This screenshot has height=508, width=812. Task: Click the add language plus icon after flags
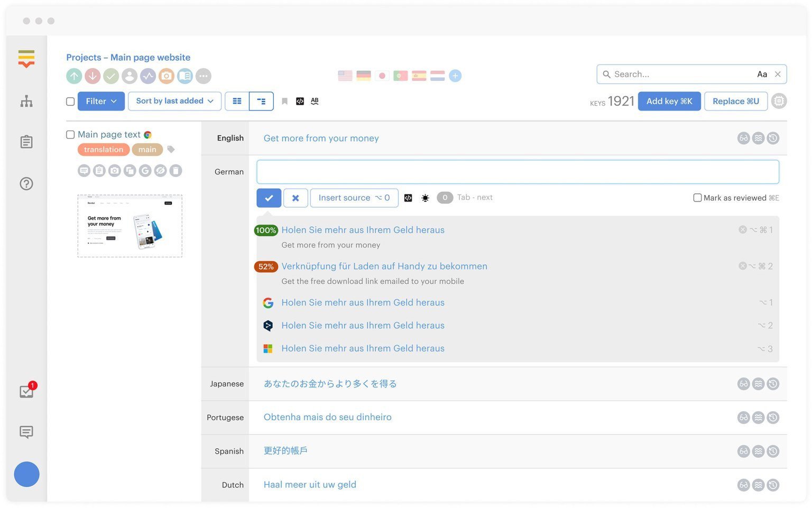coord(455,76)
